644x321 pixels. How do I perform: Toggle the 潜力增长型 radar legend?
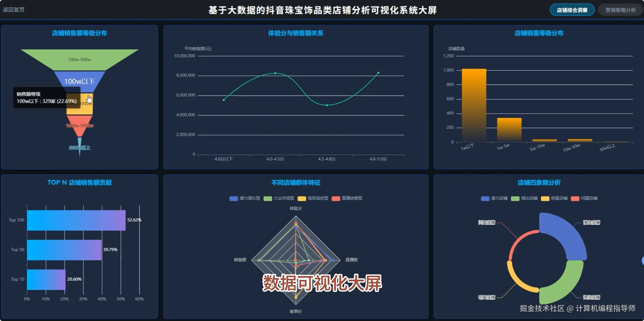click(x=245, y=198)
